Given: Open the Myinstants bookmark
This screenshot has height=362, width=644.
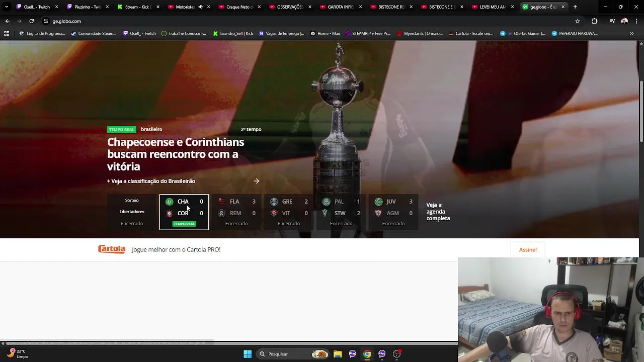Looking at the screenshot, I should [x=420, y=34].
